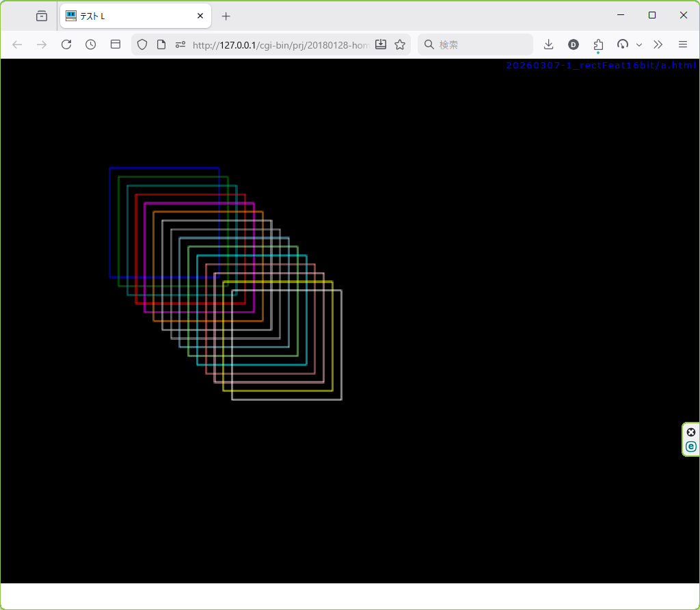Click the ESET logo icon on overlay
The image size is (700, 610).
tap(691, 447)
